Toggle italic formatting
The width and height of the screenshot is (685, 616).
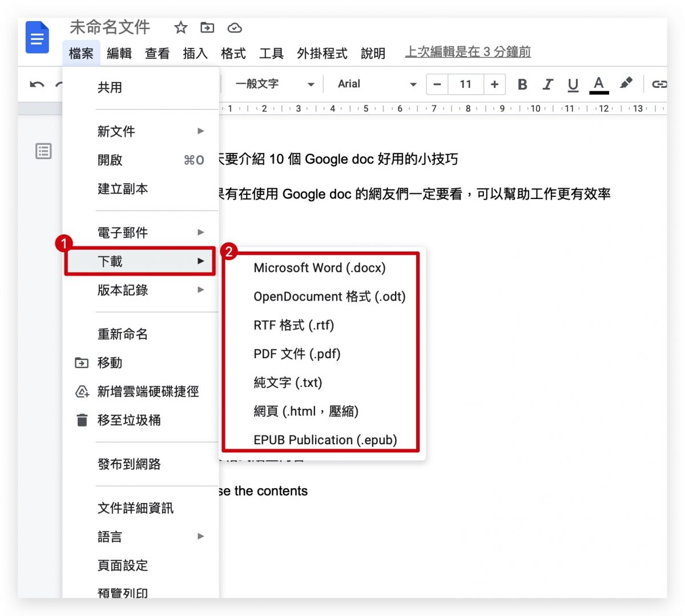pyautogui.click(x=548, y=84)
